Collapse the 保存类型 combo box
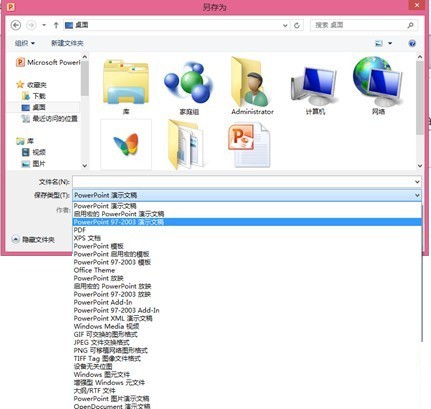This screenshot has height=409, width=431. (x=417, y=195)
